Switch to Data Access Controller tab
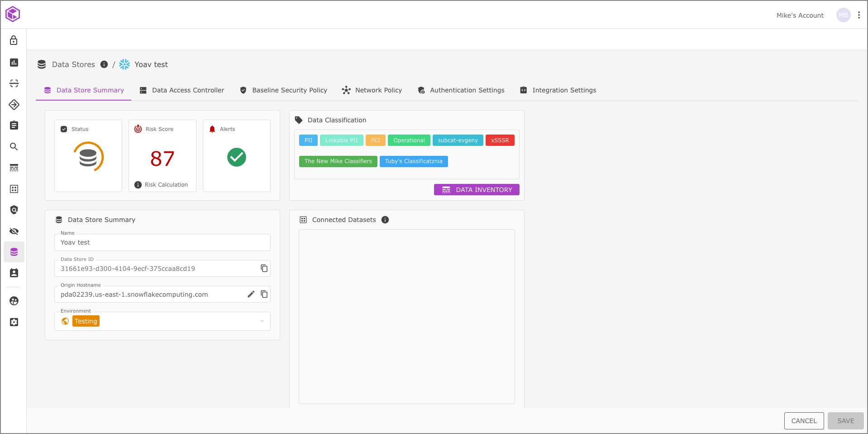Screen dimensions: 868x434 coord(182,90)
